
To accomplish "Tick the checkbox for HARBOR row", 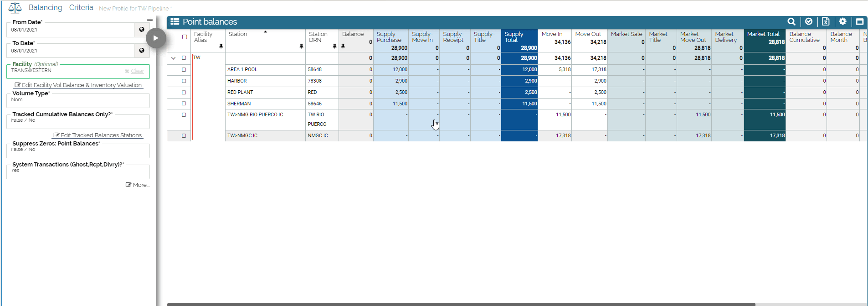I will [x=184, y=81].
